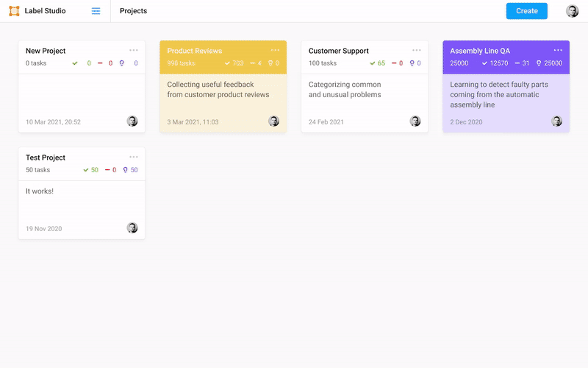This screenshot has height=368, width=588.
Task: Click the '65' completed count on Customer Support
Action: (381, 63)
